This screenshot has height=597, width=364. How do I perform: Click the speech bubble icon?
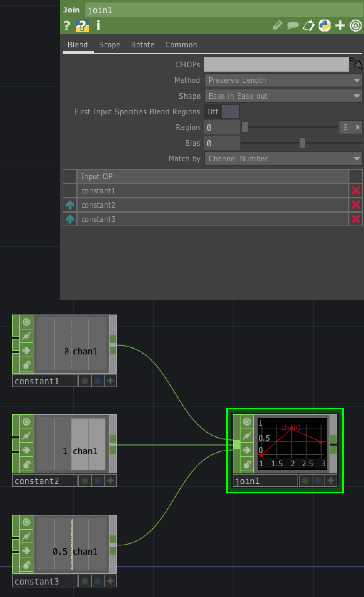pyautogui.click(x=293, y=25)
